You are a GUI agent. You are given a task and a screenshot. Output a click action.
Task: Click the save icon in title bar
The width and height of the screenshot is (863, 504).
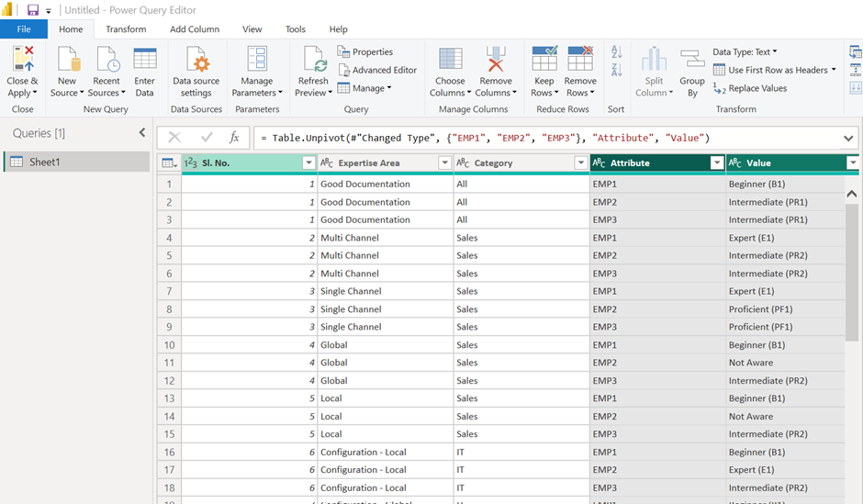point(33,10)
